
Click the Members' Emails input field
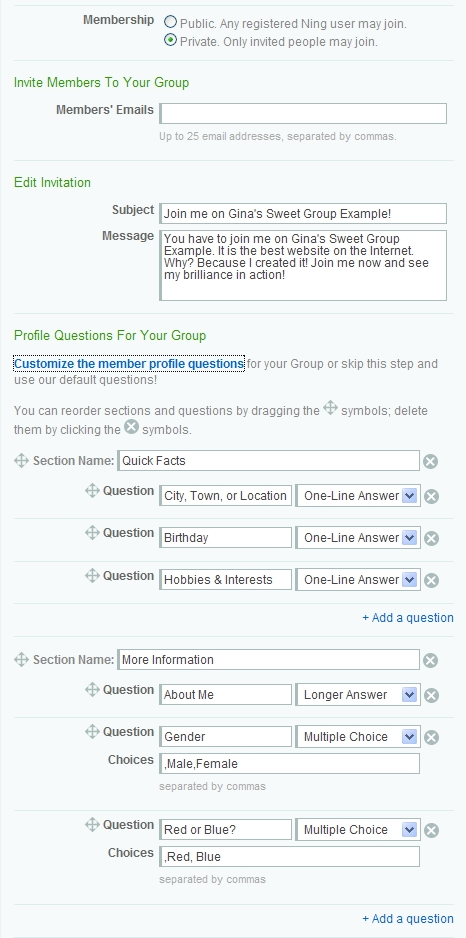303,114
